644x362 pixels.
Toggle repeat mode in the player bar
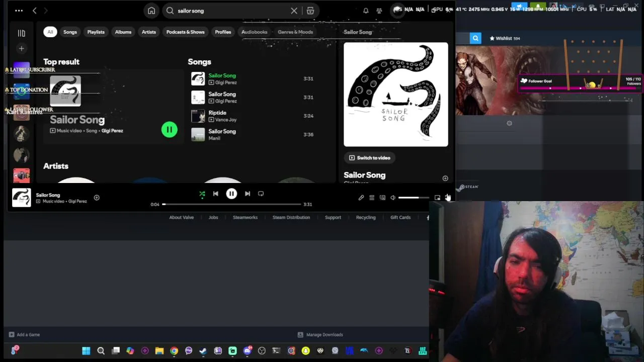[x=261, y=194]
